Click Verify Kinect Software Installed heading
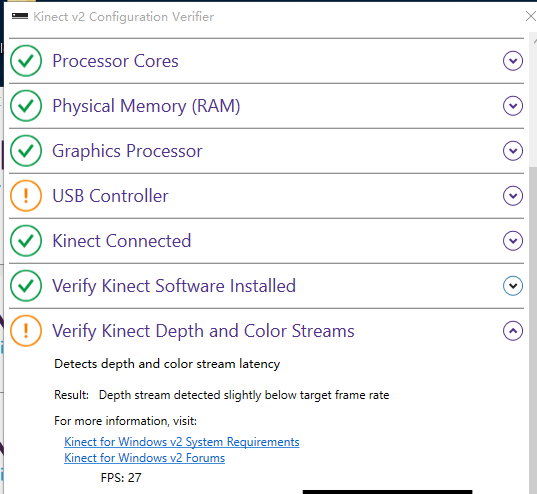This screenshot has height=494, width=537. click(174, 286)
